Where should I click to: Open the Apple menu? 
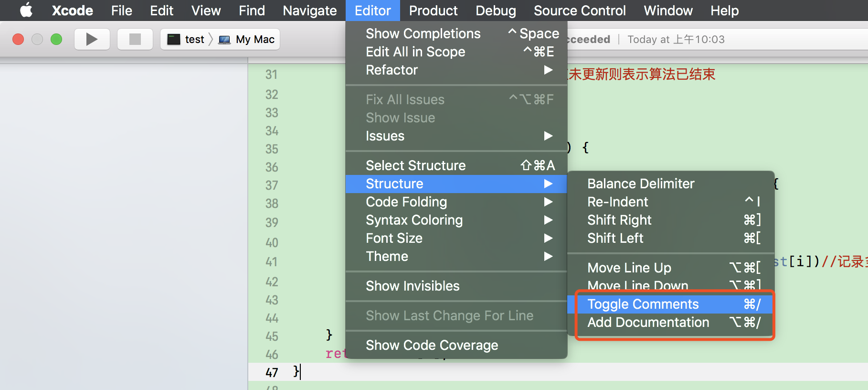point(26,10)
